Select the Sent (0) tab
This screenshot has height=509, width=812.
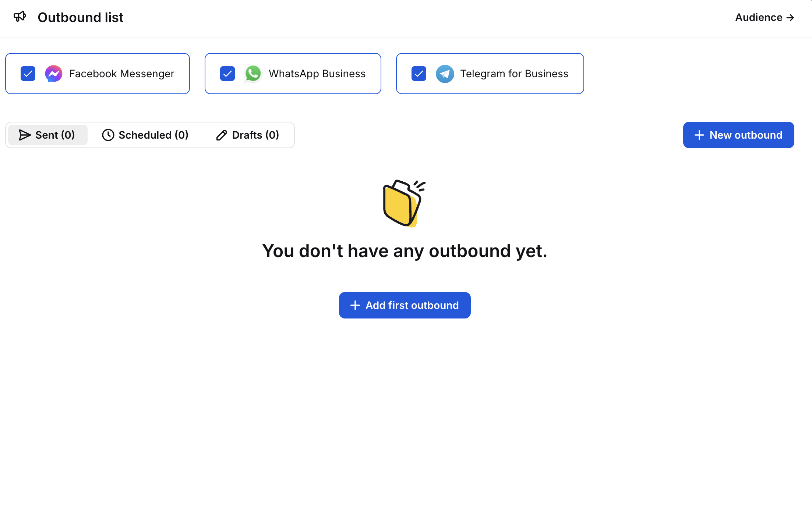tap(47, 135)
